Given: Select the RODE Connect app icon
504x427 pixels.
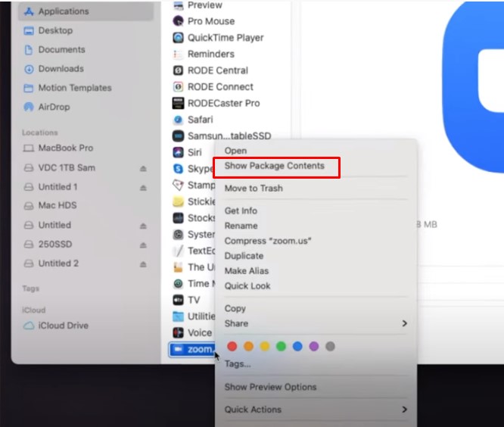Looking at the screenshot, I should tap(178, 87).
